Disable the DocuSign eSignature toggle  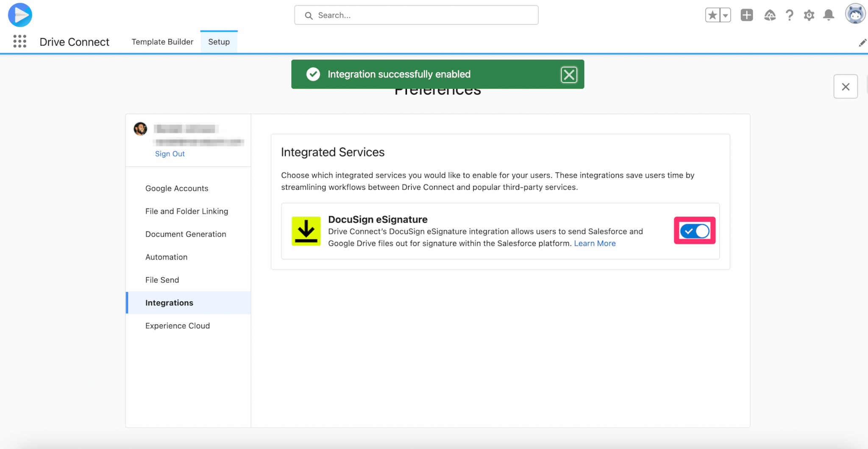(695, 231)
